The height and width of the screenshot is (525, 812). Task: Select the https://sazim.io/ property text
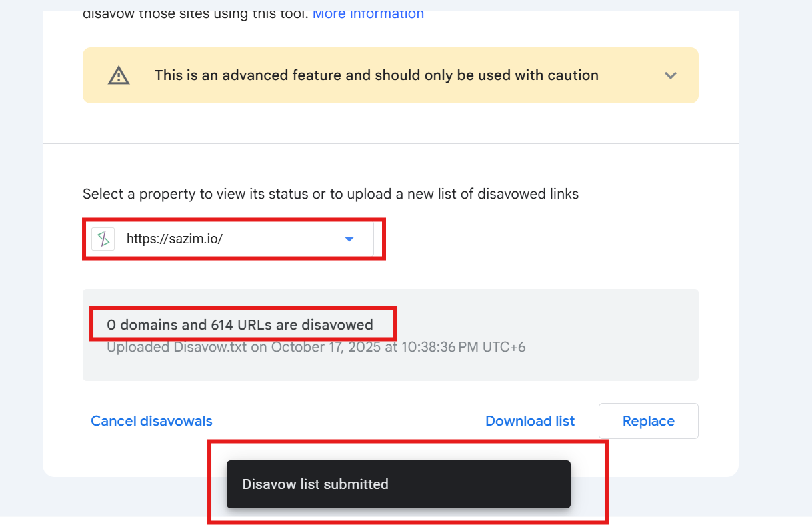click(174, 239)
